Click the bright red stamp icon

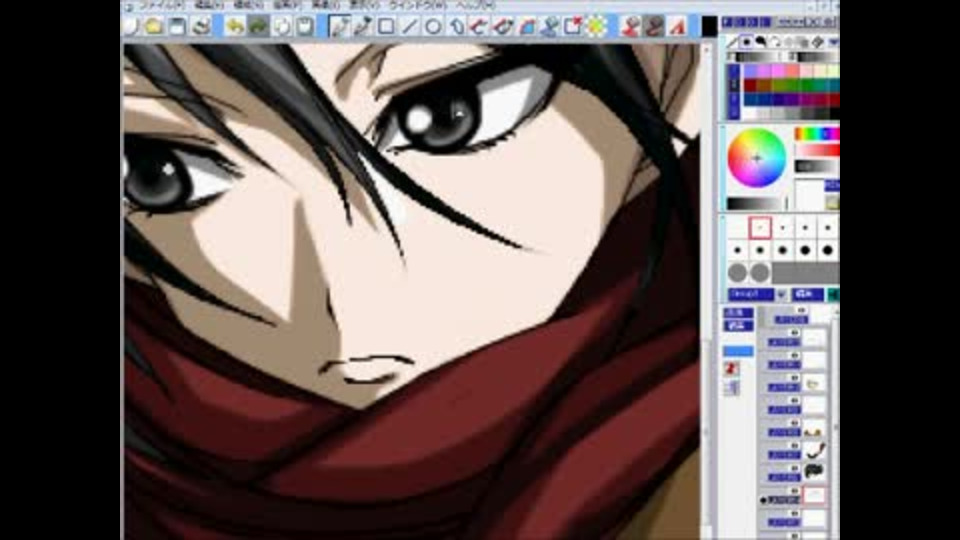[631, 26]
